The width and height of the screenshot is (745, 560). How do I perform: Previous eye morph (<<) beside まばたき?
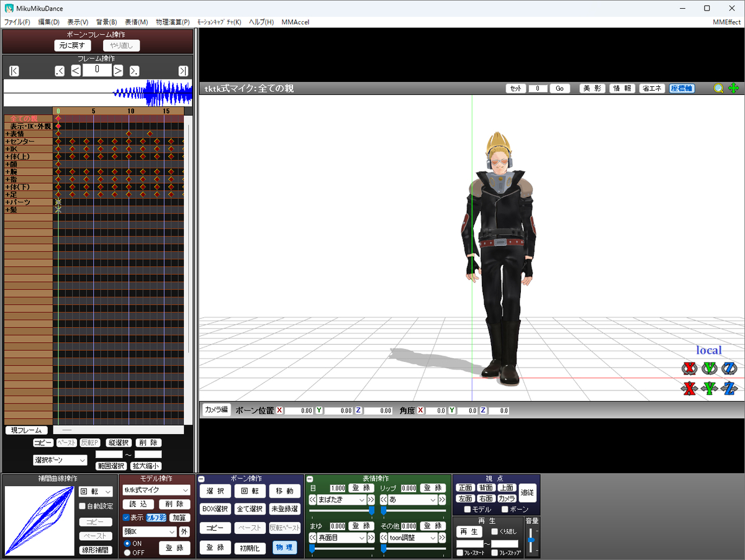pos(313,500)
